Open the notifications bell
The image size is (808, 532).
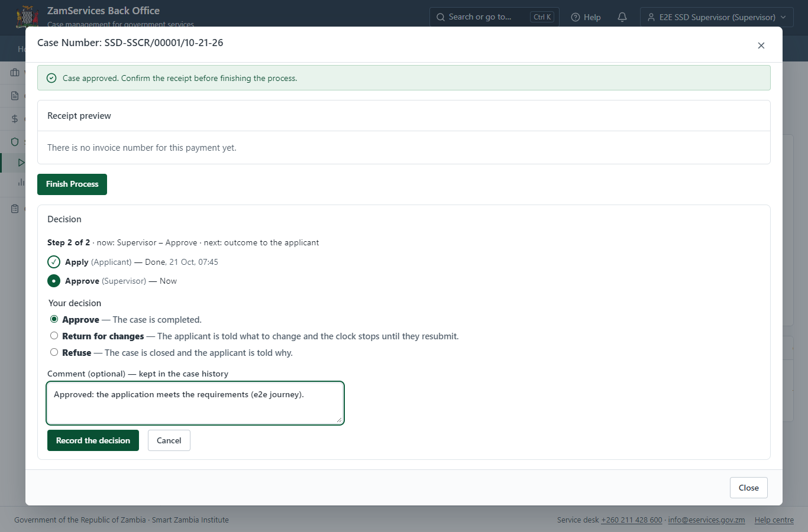tap(622, 17)
